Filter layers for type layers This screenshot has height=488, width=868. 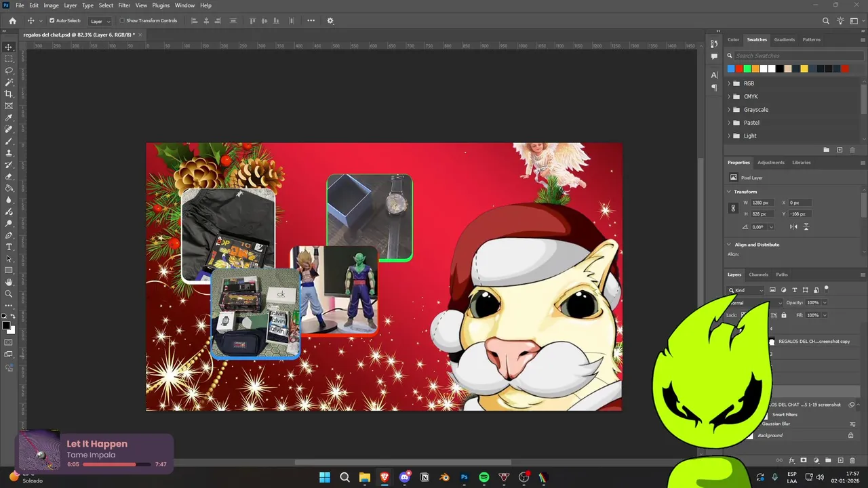[795, 290]
